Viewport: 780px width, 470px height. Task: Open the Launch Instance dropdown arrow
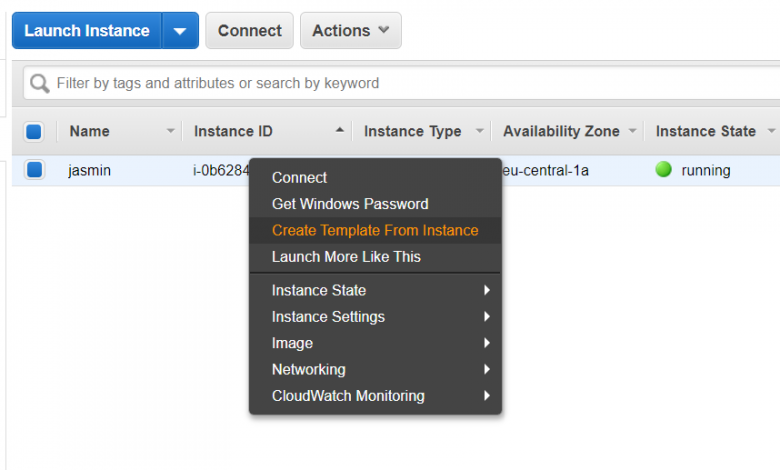coord(180,31)
